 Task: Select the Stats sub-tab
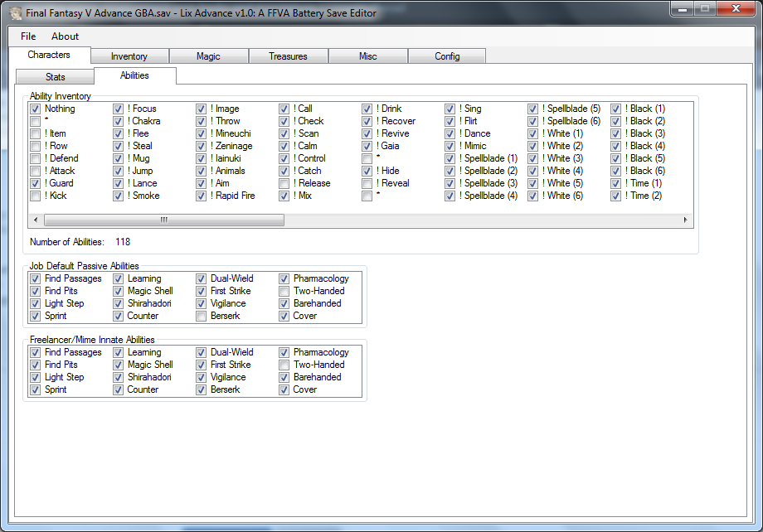tap(55, 77)
